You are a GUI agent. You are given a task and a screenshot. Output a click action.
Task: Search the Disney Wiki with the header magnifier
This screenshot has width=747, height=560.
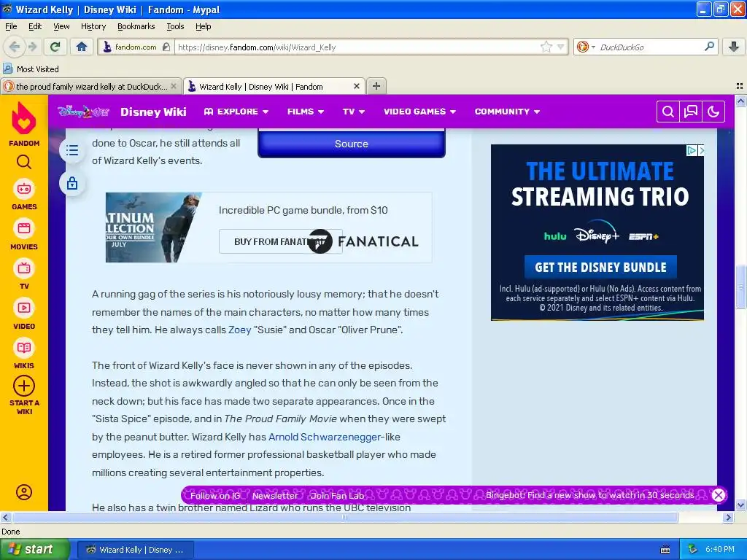coord(668,112)
